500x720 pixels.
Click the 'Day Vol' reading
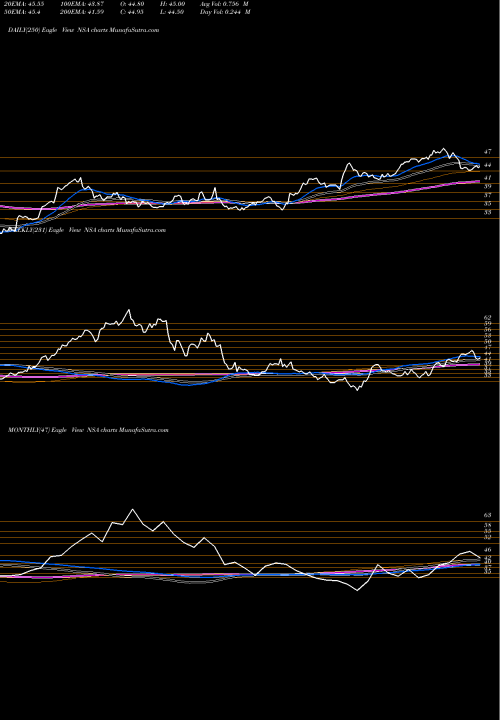[x=225, y=12]
